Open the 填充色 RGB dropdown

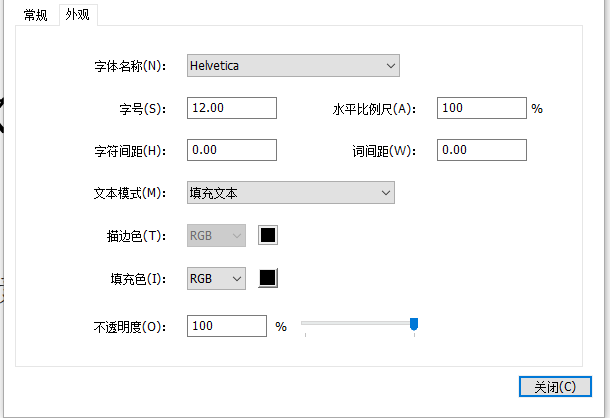tap(216, 279)
